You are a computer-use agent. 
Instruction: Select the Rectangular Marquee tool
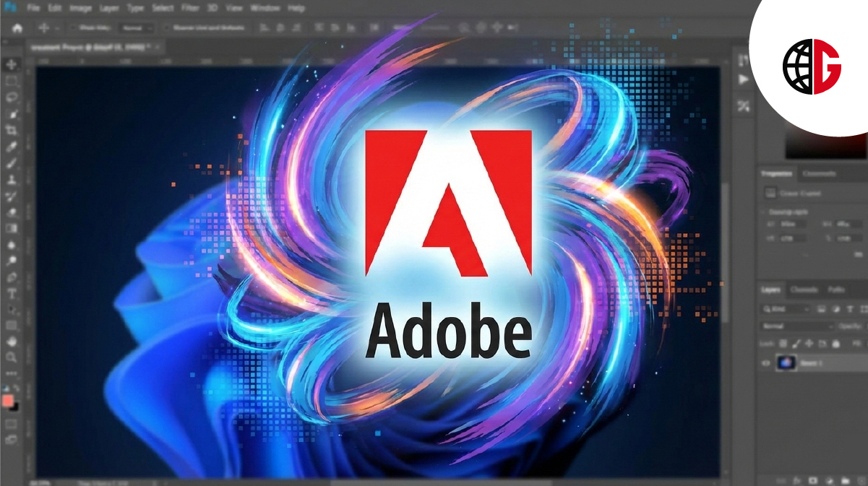[x=12, y=81]
